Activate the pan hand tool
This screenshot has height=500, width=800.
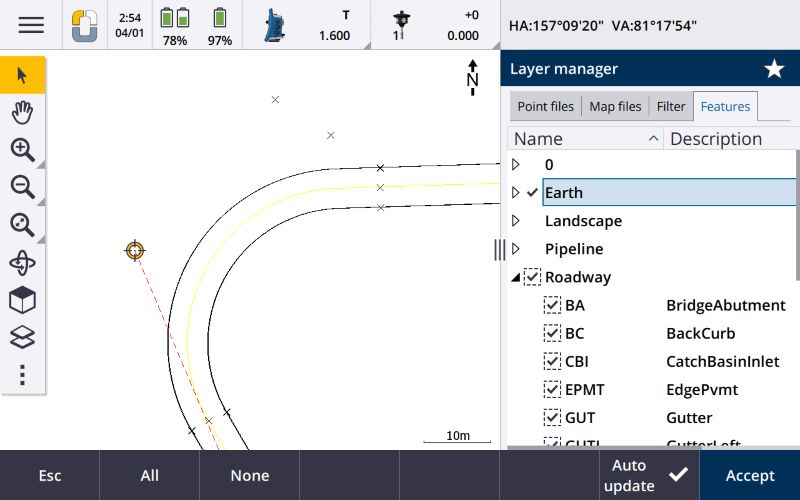pos(22,112)
